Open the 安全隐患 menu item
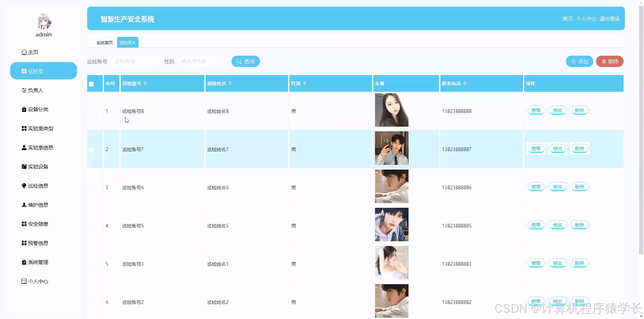This screenshot has width=644, height=319. [x=44, y=224]
